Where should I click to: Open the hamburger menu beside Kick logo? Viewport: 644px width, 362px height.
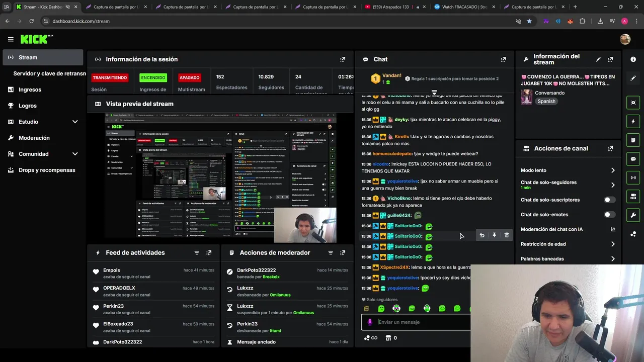pos(11,39)
